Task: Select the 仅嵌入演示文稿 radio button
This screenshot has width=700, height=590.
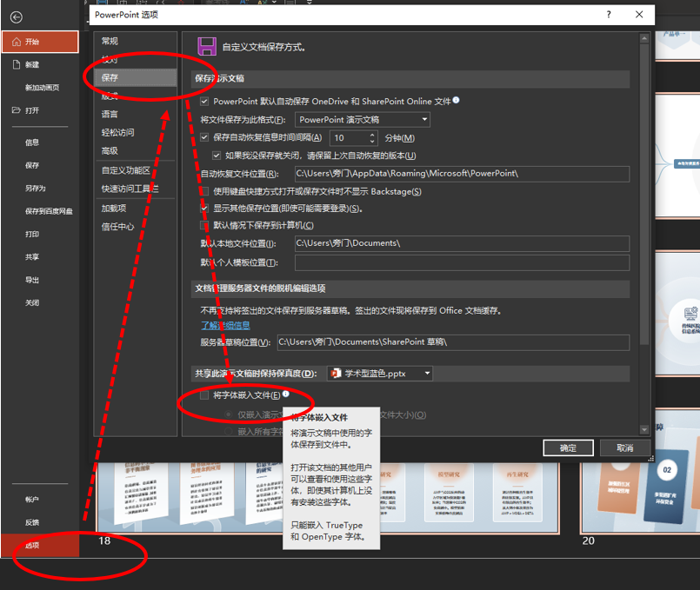Action: 229,414
